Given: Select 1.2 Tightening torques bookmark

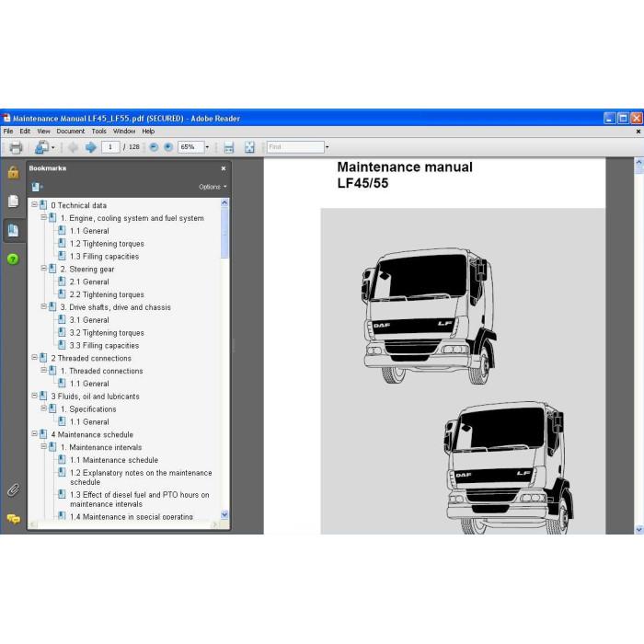Looking at the screenshot, I should click(x=108, y=244).
